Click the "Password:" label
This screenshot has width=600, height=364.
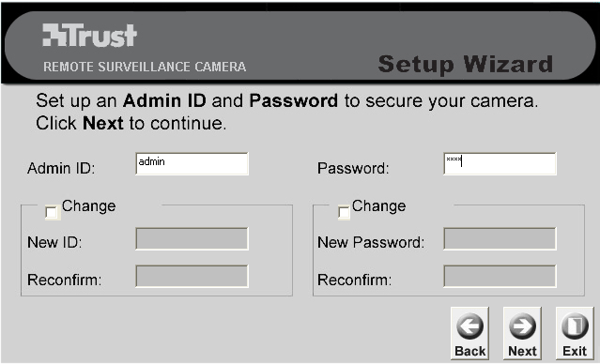click(353, 168)
